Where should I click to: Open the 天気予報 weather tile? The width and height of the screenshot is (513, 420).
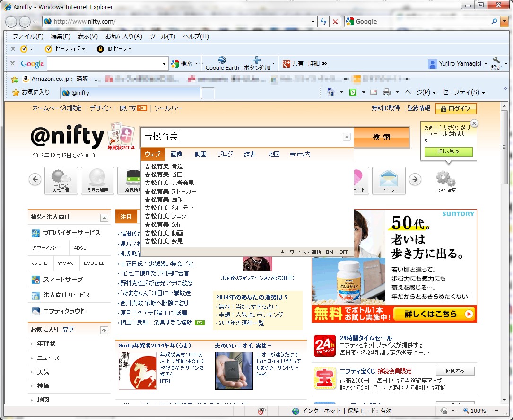[61, 181]
